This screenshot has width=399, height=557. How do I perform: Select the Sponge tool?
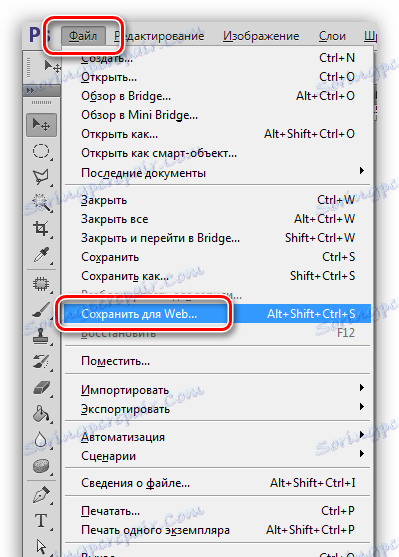[41, 466]
